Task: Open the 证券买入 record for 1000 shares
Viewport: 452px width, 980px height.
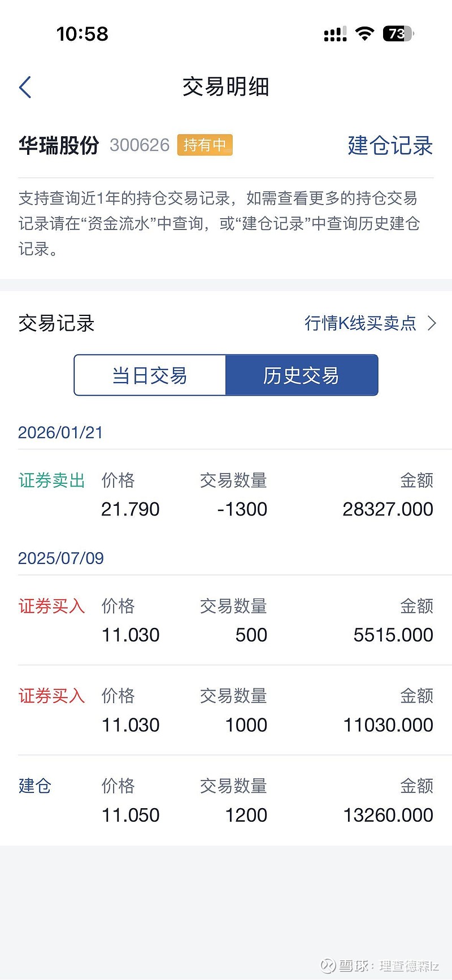Action: pyautogui.click(x=226, y=710)
